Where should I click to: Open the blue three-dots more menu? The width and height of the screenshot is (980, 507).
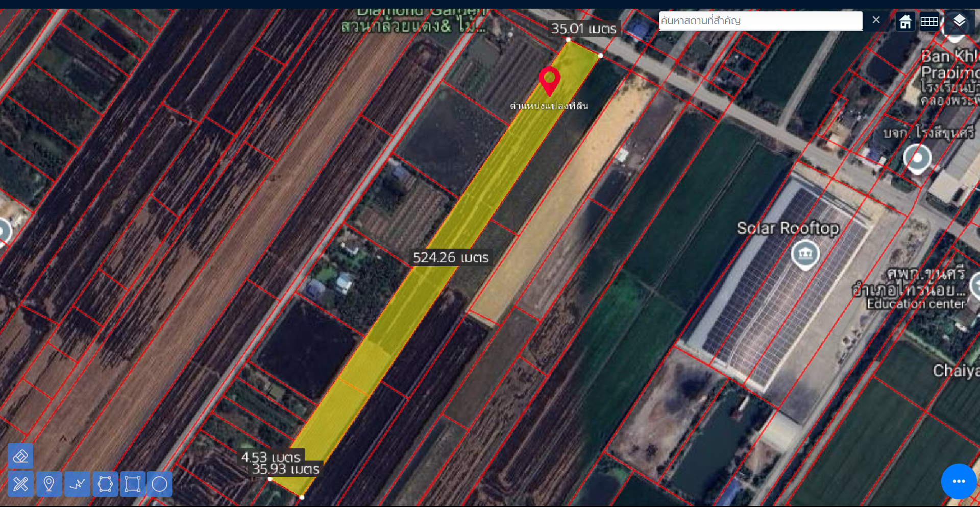pyautogui.click(x=959, y=481)
